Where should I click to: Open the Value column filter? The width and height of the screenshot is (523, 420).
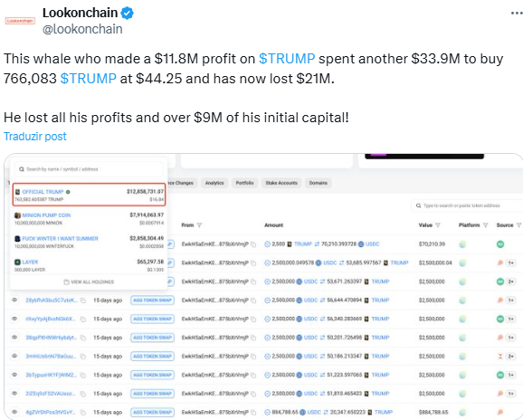tap(438, 225)
